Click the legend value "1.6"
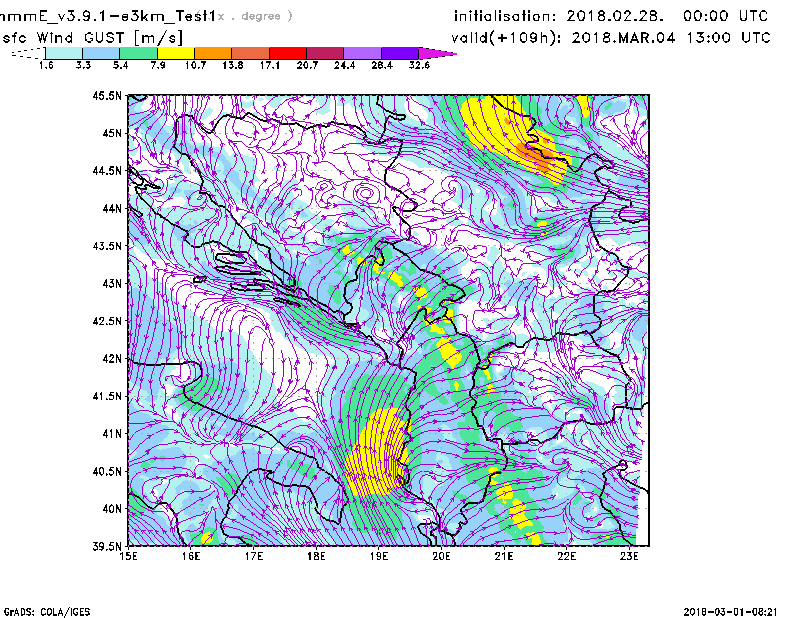This screenshot has width=800, height=618. click(46, 65)
